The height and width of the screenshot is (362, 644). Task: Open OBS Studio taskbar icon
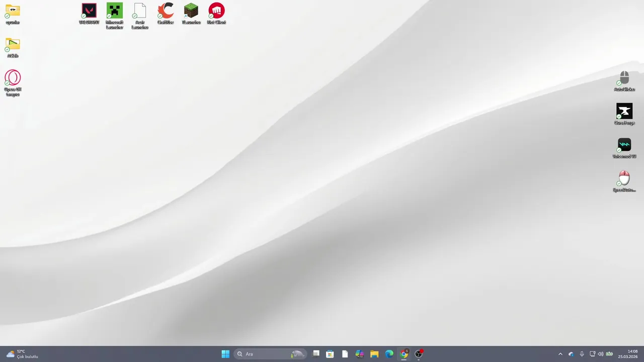419,354
